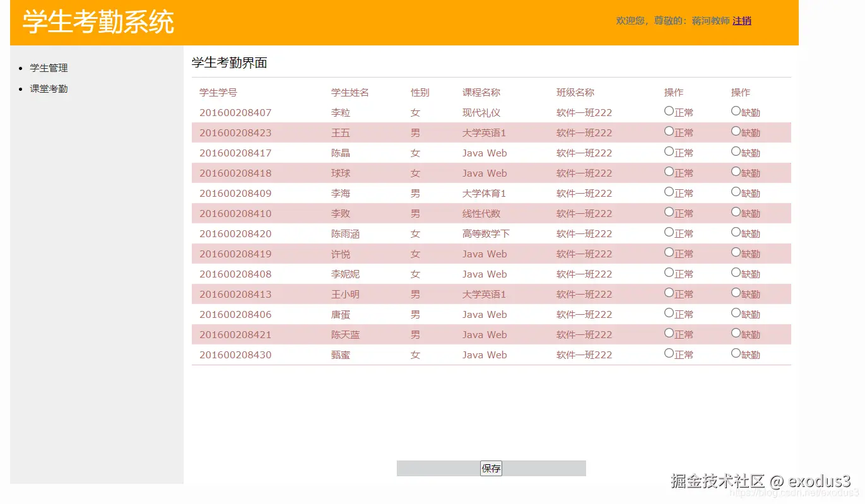Mark 王五 as 正常
The width and height of the screenshot is (865, 504).
669,131
